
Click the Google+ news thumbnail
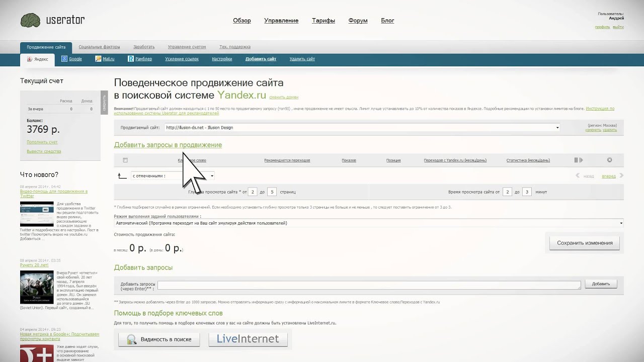click(37, 353)
